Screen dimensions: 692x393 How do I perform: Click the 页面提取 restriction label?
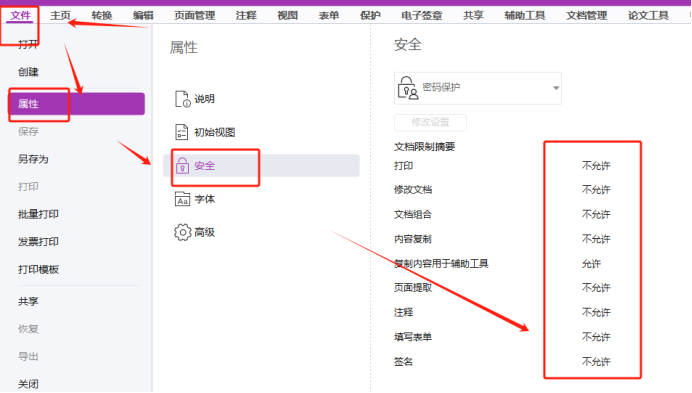pos(413,288)
